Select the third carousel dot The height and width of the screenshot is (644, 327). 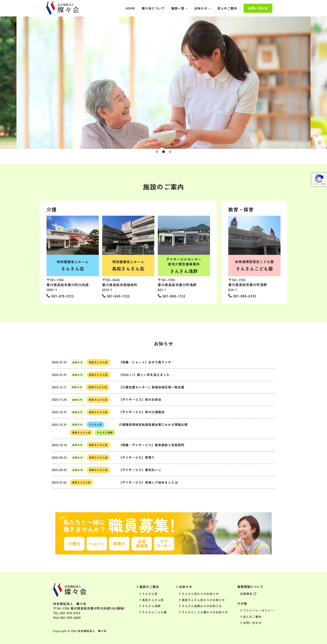[170, 152]
